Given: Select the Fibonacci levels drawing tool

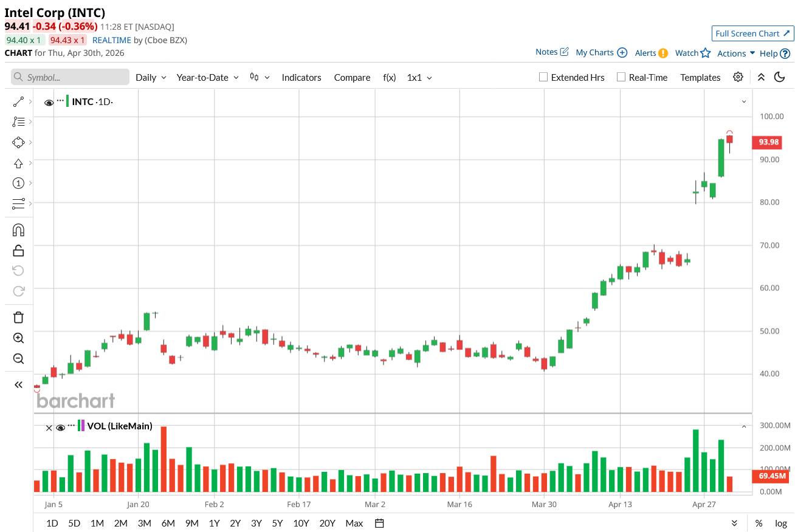Looking at the screenshot, I should point(18,121).
